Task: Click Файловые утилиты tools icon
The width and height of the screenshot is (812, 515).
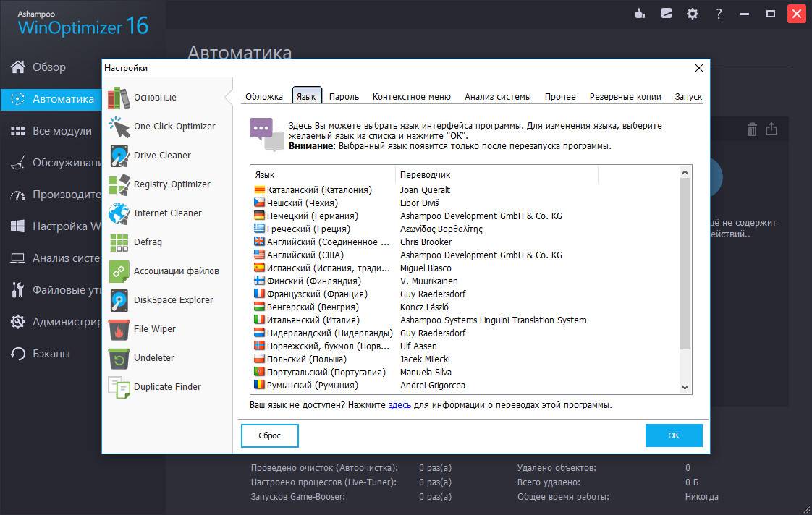Action: [x=17, y=290]
